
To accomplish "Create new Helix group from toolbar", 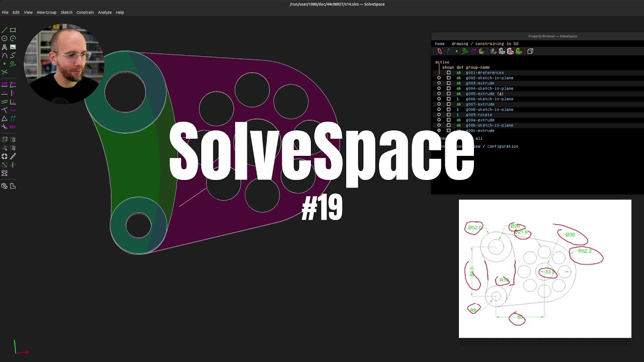I will click(5, 148).
